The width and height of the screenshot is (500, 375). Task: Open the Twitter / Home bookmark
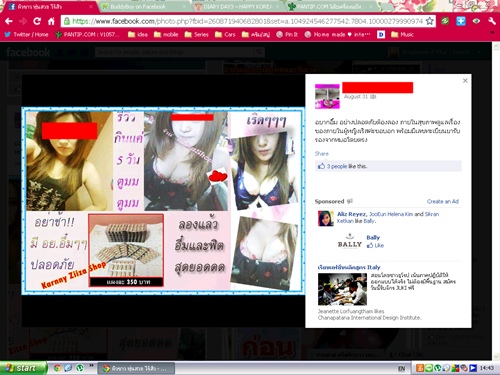26,34
